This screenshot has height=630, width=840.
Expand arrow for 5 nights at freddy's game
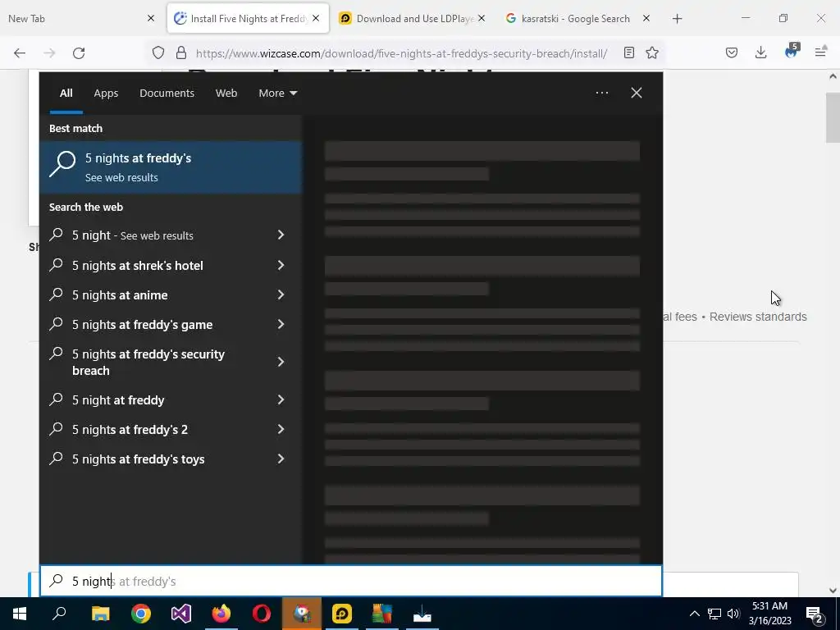(x=281, y=324)
